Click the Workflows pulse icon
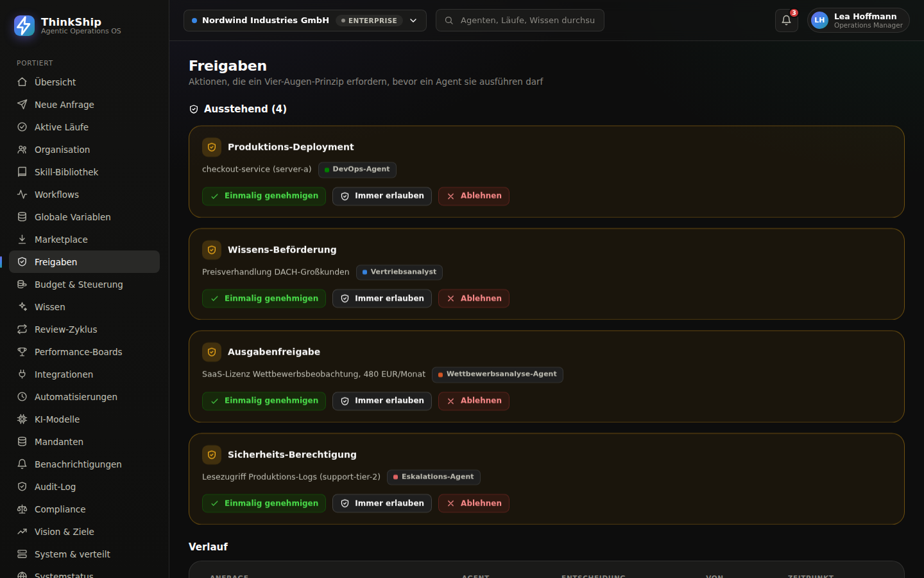 point(22,195)
